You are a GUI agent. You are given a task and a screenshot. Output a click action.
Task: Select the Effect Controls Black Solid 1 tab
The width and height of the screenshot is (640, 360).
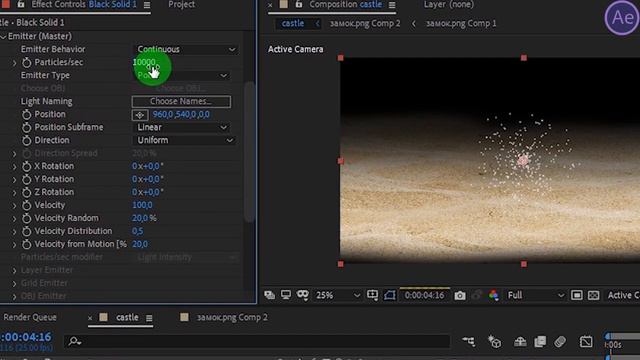click(84, 4)
